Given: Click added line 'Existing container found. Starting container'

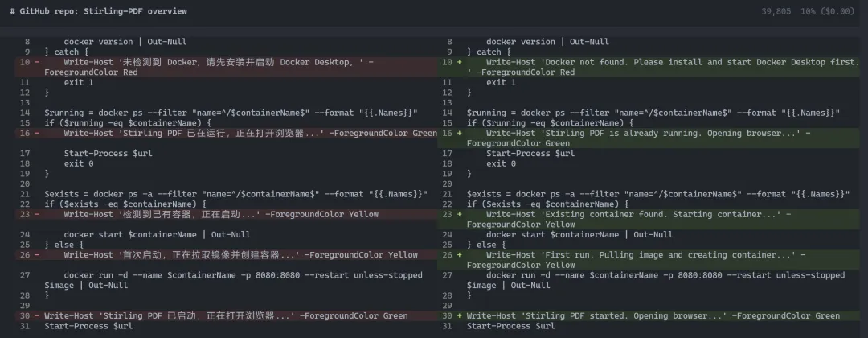Looking at the screenshot, I should click(x=649, y=220).
